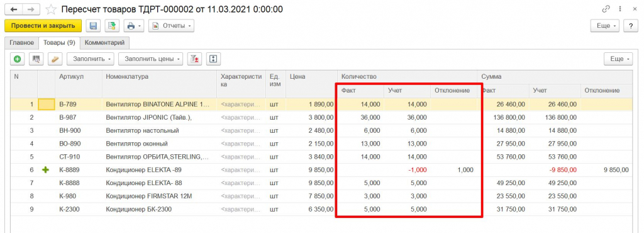This screenshot has width=644, height=233.
Task: Select row Кондиционер FIRMSTAR 12M
Action: (321, 196)
